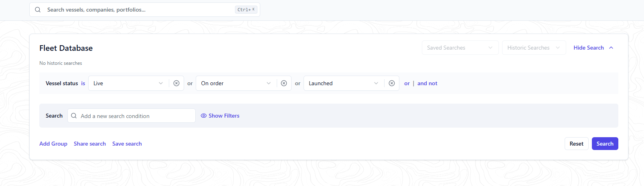Screen dimensions: 644x186
Task: Remove the Launched status condition
Action: [392, 83]
